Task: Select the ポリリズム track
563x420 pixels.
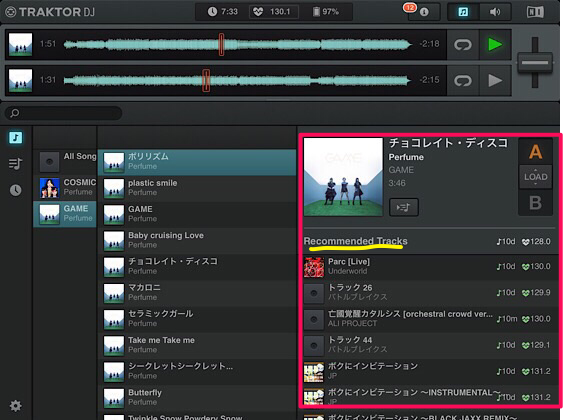Action: pos(197,162)
